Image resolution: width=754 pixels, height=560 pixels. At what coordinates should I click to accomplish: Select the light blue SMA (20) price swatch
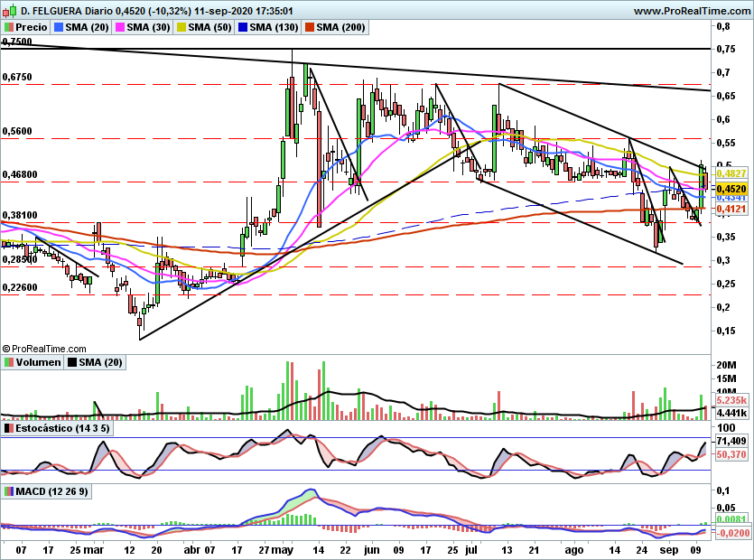coord(60,28)
